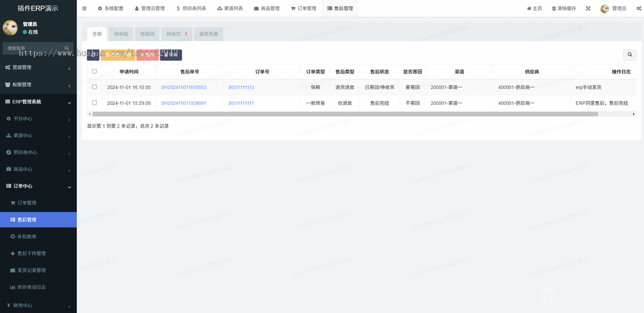
Task: Expand 财务中心 with its chevron
Action: pyautogui.click(x=69, y=306)
